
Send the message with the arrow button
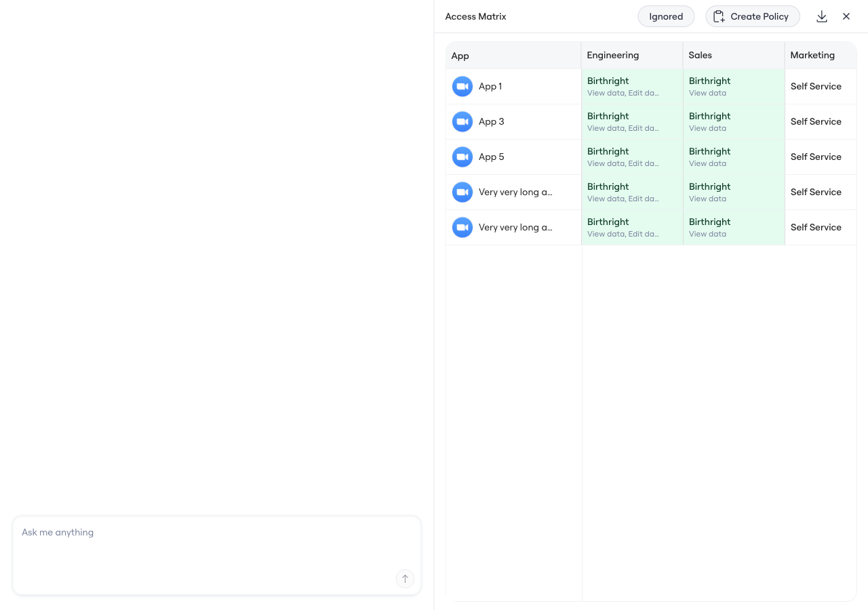pos(405,578)
